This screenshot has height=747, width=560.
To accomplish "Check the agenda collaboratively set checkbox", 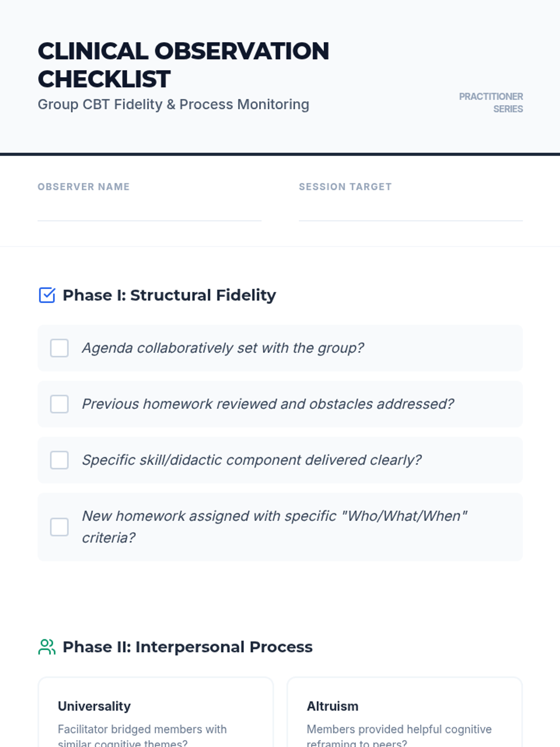I will tap(59, 348).
